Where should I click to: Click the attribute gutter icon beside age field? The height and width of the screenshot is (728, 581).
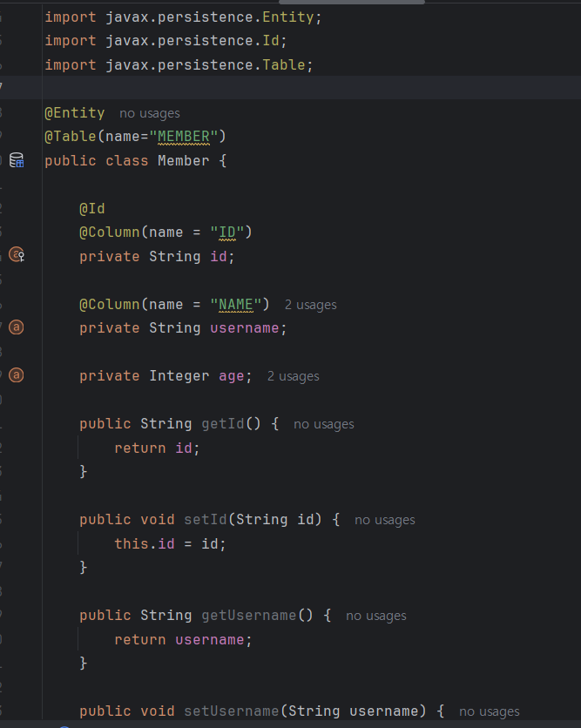pos(17,375)
